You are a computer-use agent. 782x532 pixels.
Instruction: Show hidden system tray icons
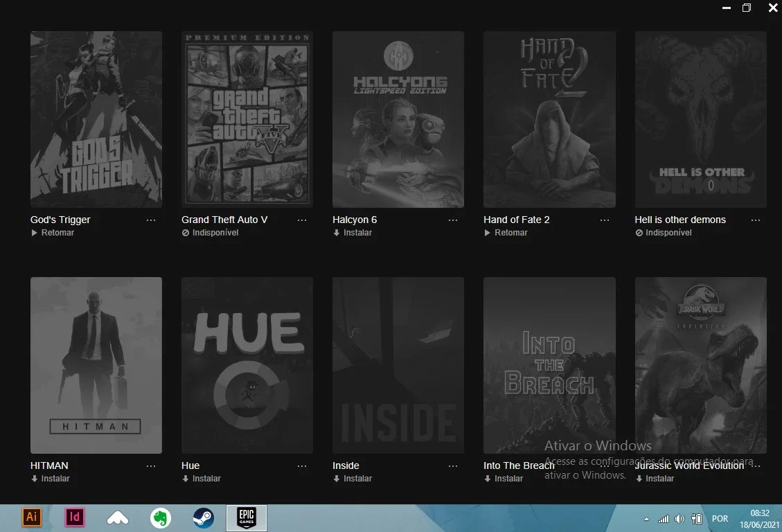point(646,519)
